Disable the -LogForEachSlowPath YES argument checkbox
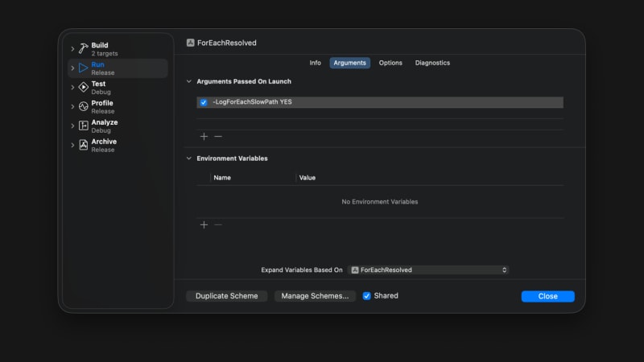 204,102
